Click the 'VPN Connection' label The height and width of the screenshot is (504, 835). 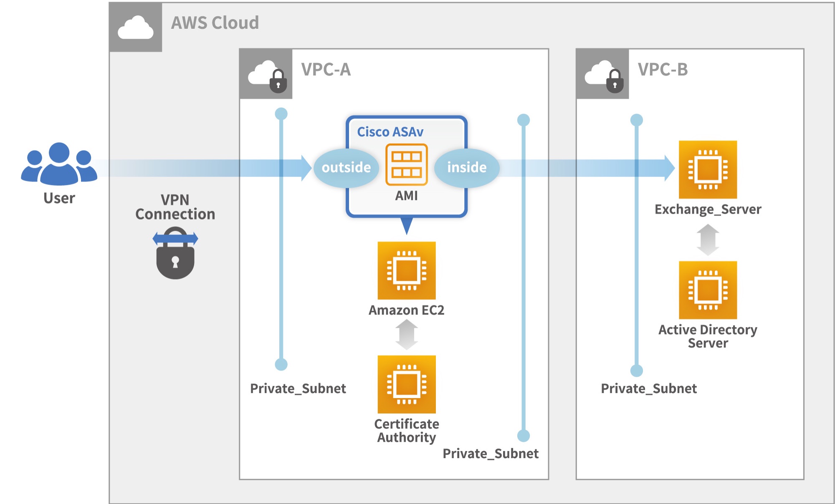pos(175,207)
